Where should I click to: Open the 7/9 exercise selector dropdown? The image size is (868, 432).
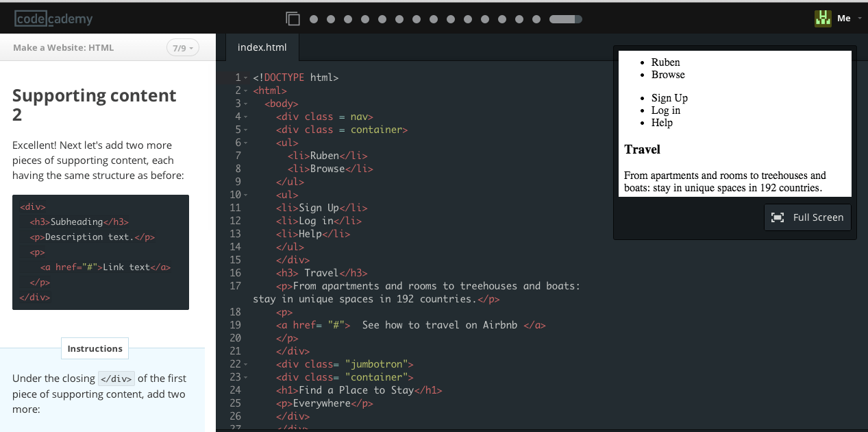(x=183, y=48)
